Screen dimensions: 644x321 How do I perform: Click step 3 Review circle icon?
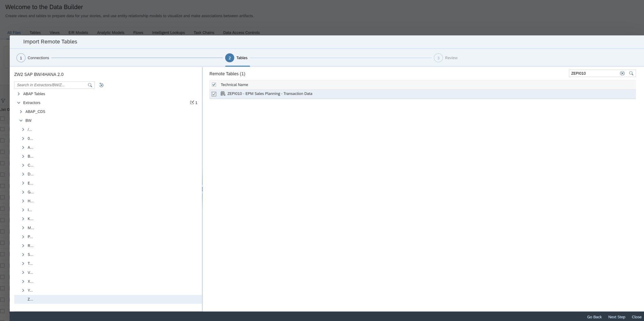[x=438, y=58]
